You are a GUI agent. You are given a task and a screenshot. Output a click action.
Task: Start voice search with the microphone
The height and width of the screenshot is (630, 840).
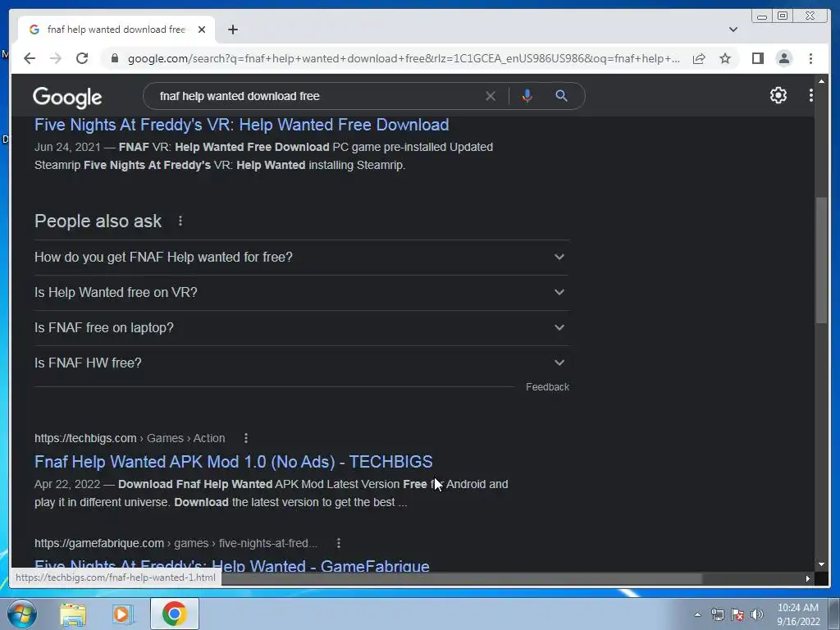click(527, 96)
